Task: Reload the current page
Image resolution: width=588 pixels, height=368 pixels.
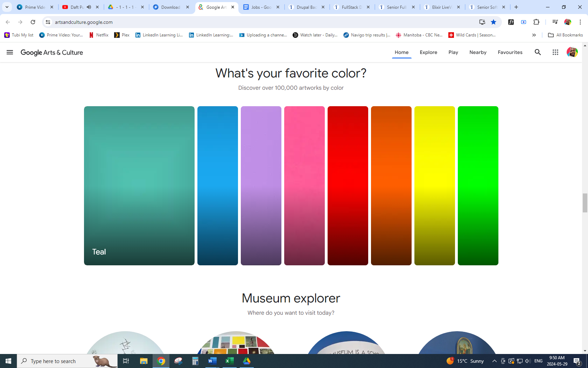Action: pos(33,22)
